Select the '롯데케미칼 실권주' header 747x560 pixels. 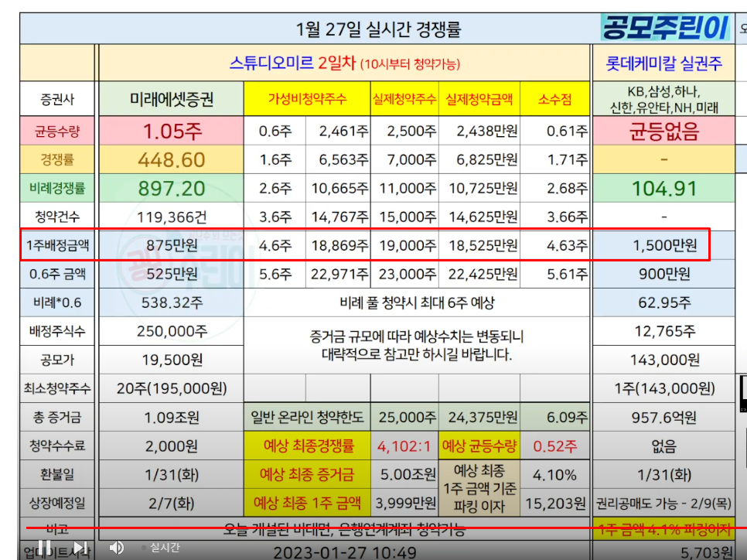coord(663,63)
